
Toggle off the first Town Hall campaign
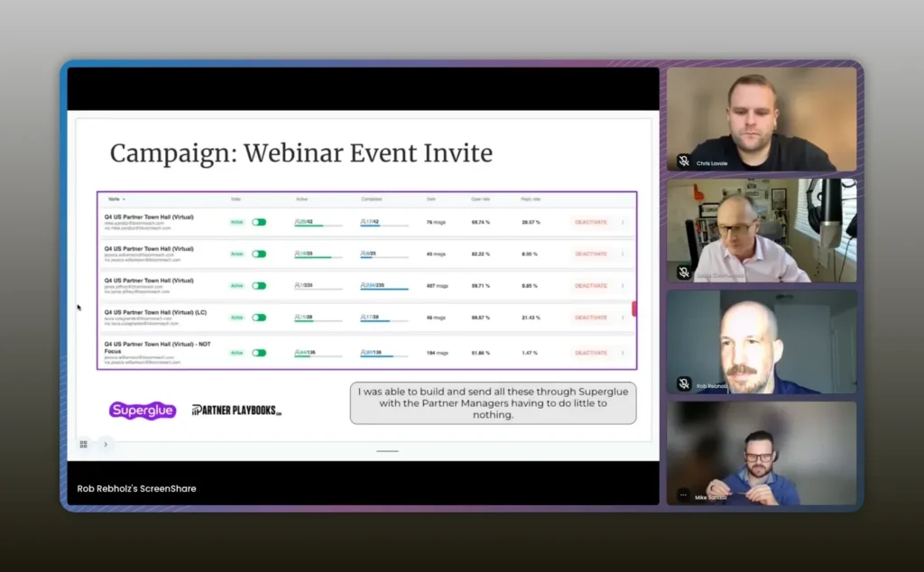point(259,222)
